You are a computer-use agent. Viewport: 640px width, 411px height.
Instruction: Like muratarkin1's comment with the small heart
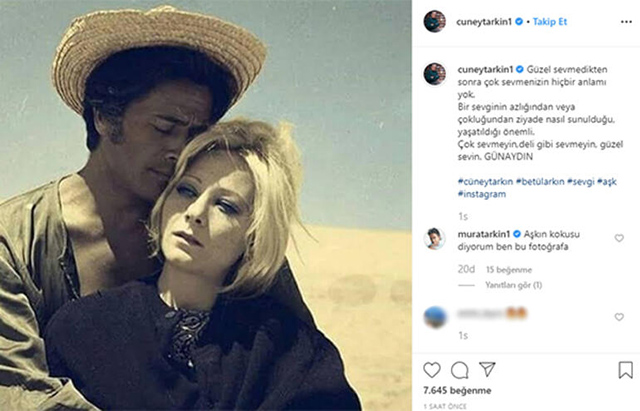coord(619,238)
